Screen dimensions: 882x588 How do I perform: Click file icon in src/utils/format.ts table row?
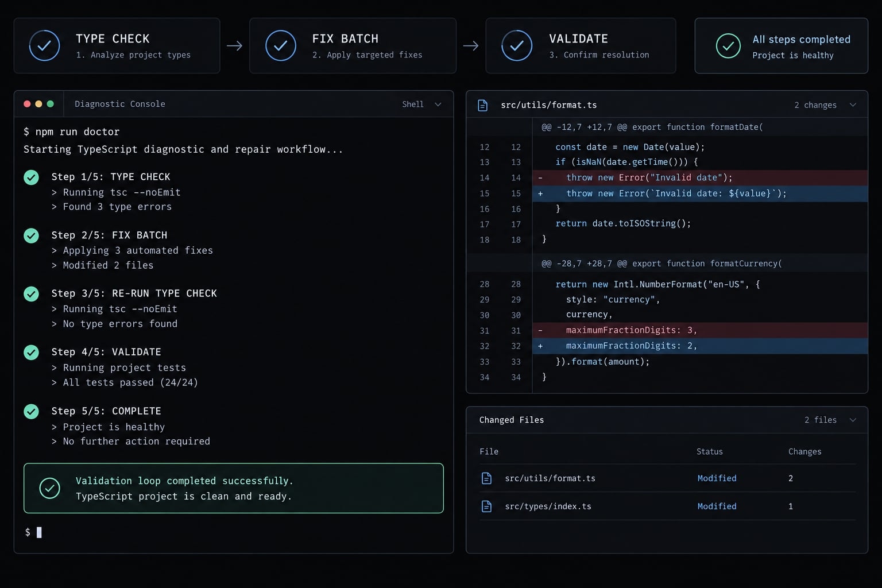(486, 478)
